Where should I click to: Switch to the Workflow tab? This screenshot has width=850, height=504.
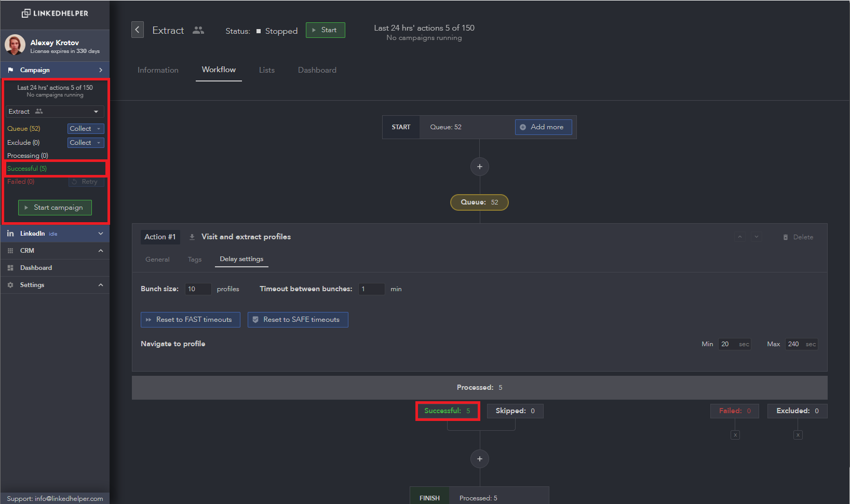coord(219,70)
